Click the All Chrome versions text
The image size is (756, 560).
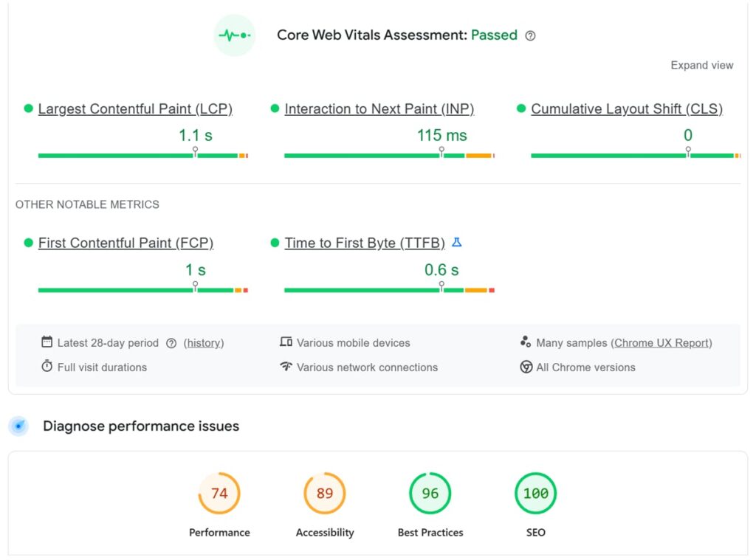[x=585, y=367]
